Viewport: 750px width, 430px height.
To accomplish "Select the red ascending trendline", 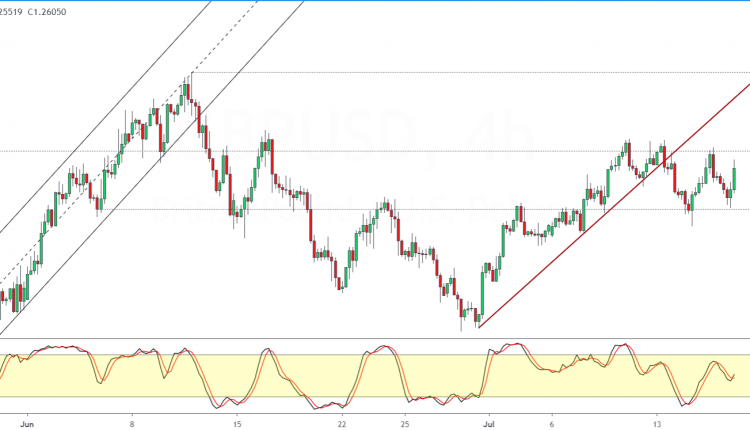I will pos(614,206).
